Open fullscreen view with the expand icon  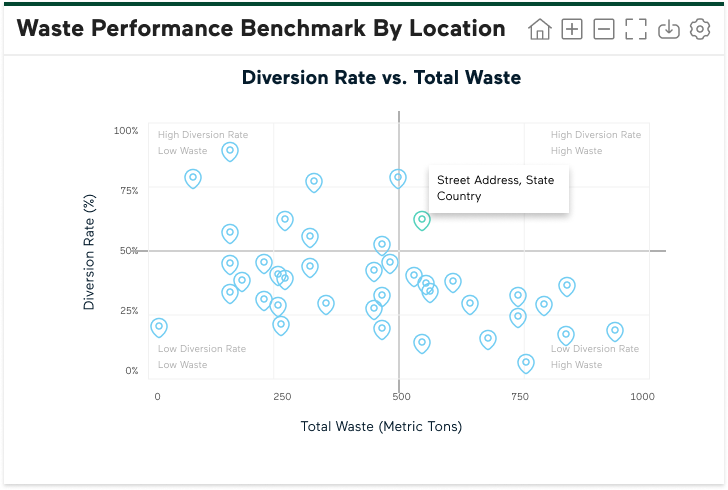click(x=636, y=29)
